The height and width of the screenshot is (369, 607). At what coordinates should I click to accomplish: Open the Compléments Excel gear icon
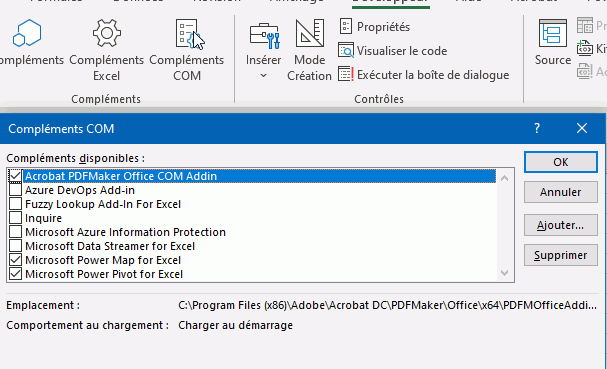coord(106,33)
